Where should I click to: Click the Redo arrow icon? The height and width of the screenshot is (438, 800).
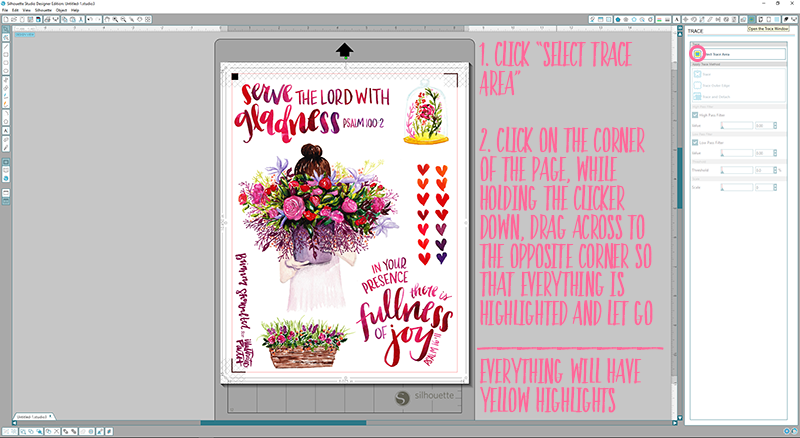pyautogui.click(x=97, y=19)
